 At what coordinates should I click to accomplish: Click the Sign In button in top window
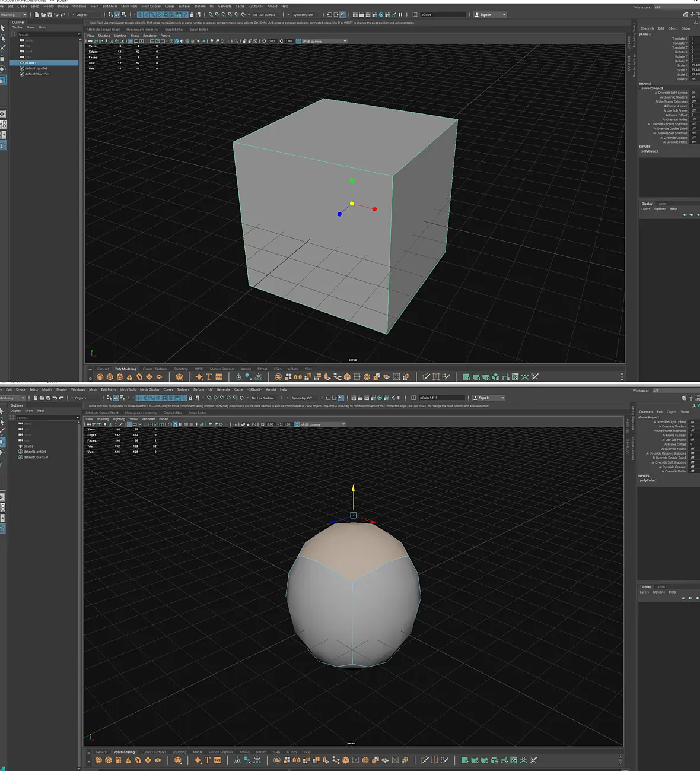pyautogui.click(x=490, y=15)
